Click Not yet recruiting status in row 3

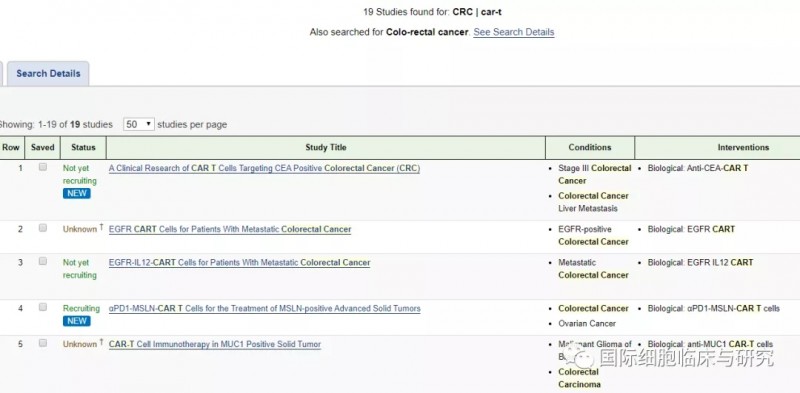80,269
